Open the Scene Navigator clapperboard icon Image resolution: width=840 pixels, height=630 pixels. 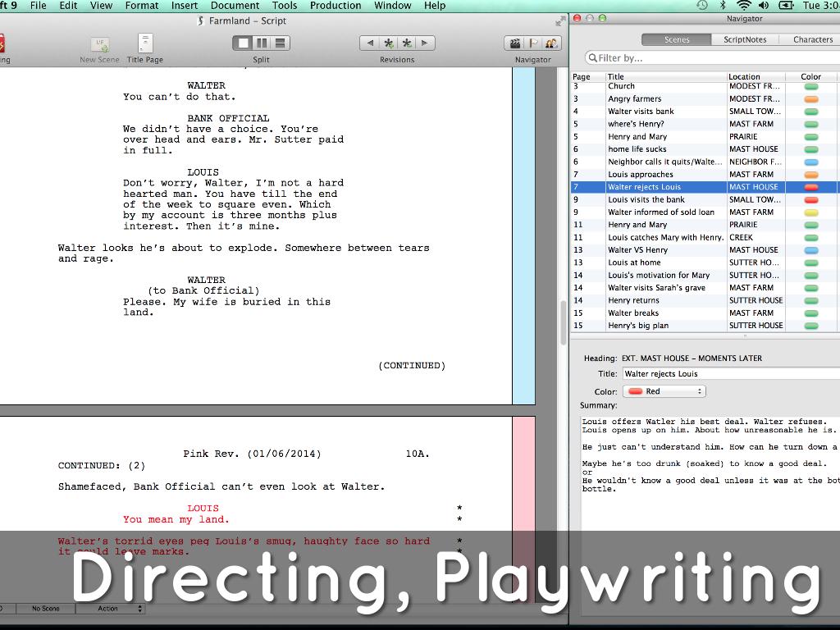tap(515, 43)
